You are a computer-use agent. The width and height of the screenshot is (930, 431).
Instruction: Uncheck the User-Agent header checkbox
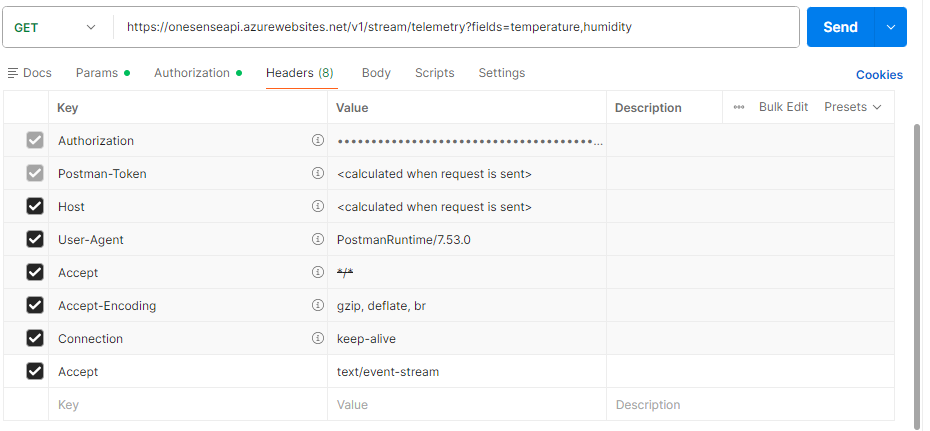tap(35, 240)
